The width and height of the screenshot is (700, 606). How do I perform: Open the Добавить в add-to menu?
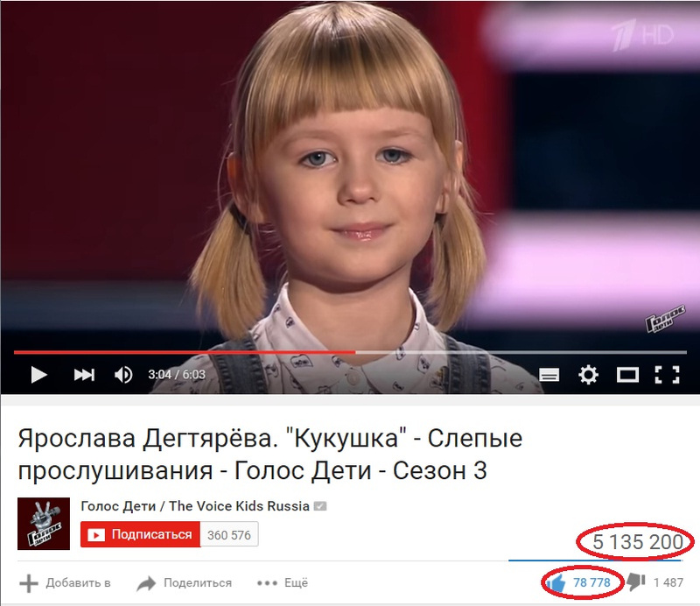(x=65, y=583)
